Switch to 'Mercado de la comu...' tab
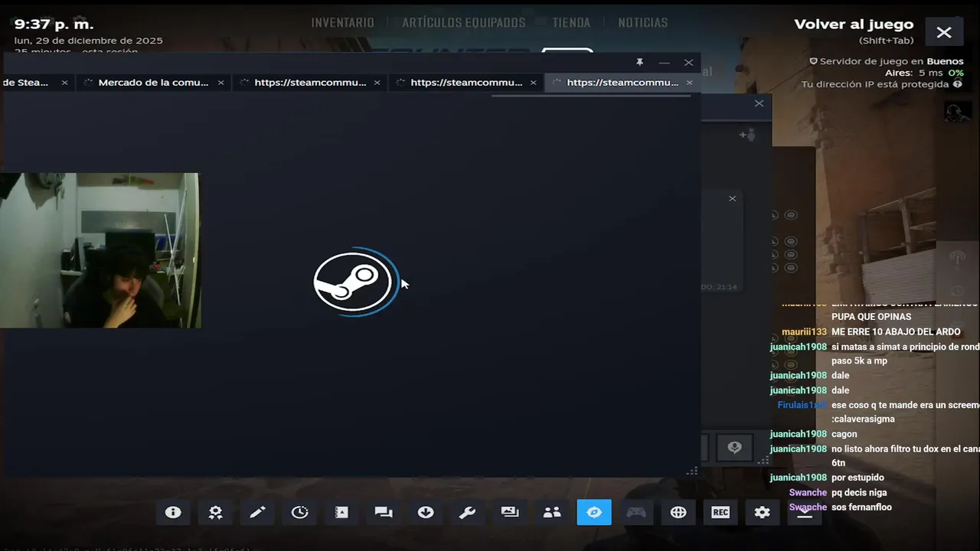The height and width of the screenshot is (551, 980). click(153, 83)
